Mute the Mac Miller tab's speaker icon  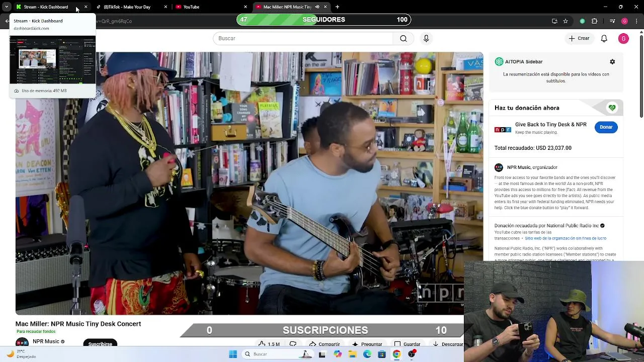[x=317, y=7]
